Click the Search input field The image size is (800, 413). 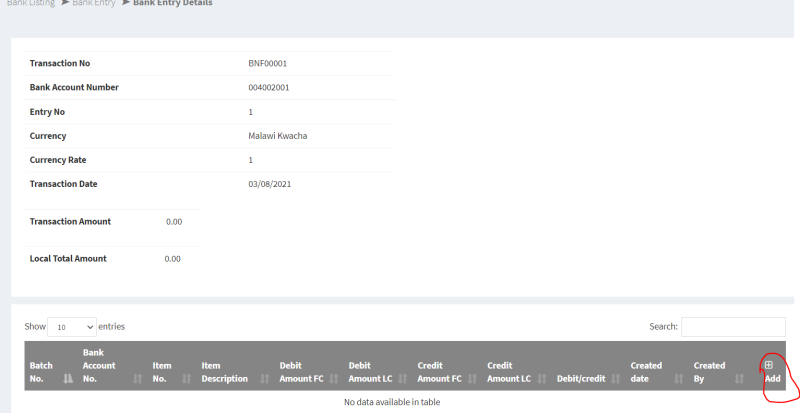click(x=733, y=327)
